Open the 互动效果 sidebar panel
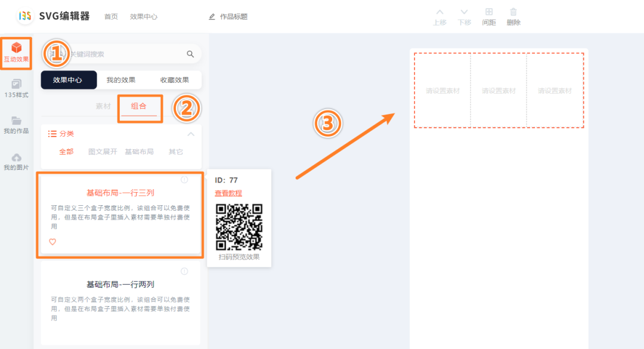 pos(17,52)
